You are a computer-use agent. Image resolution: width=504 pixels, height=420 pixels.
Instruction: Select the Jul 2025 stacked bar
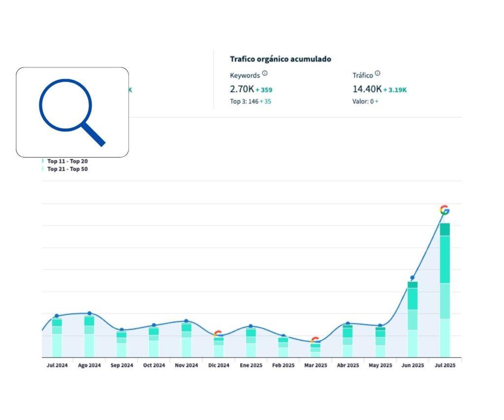pyautogui.click(x=445, y=291)
